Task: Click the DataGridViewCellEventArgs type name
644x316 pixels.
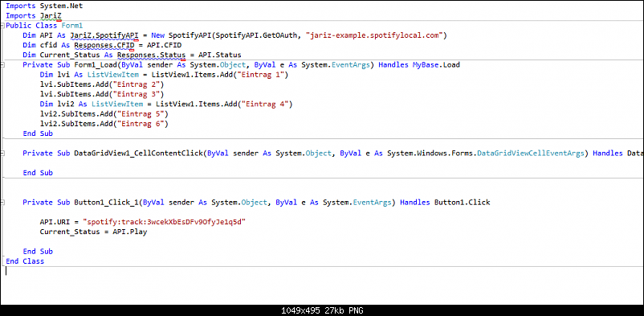Action: tap(530, 154)
